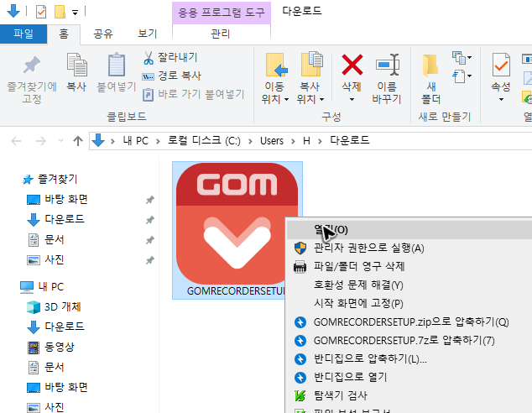Select 바탕 화면 under 즐겨찾기
532x413 pixels.
pyautogui.click(x=66, y=199)
